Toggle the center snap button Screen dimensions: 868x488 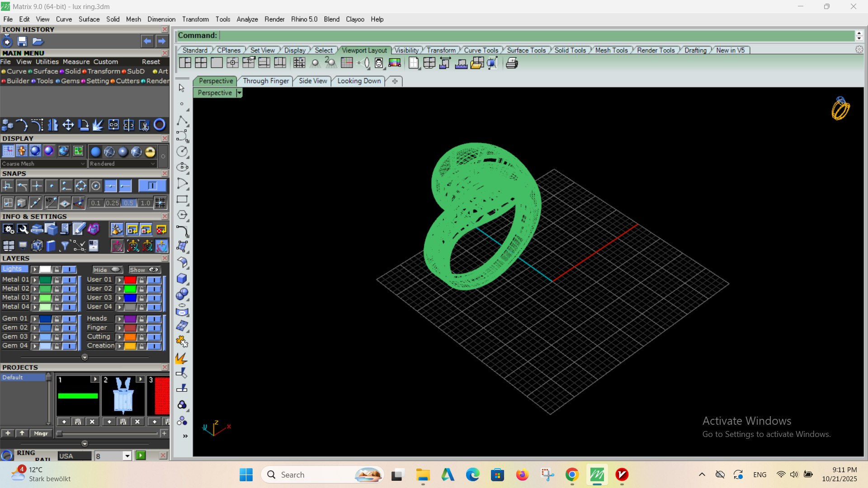[x=96, y=186]
